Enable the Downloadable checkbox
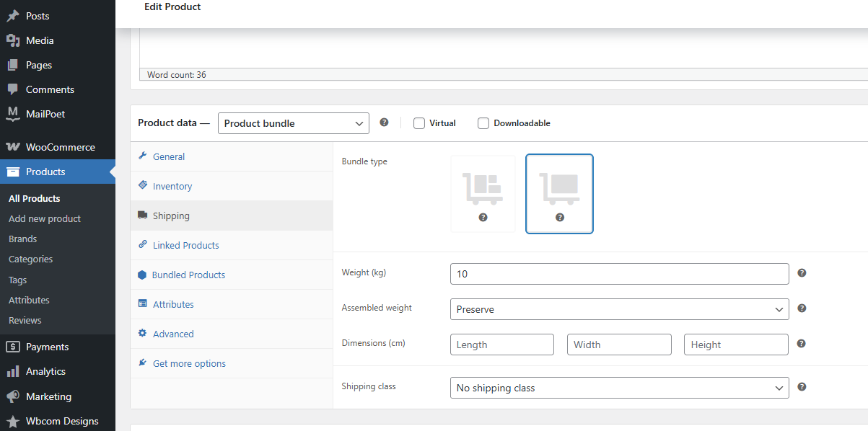Screen dimensions: 868x431 click(483, 123)
